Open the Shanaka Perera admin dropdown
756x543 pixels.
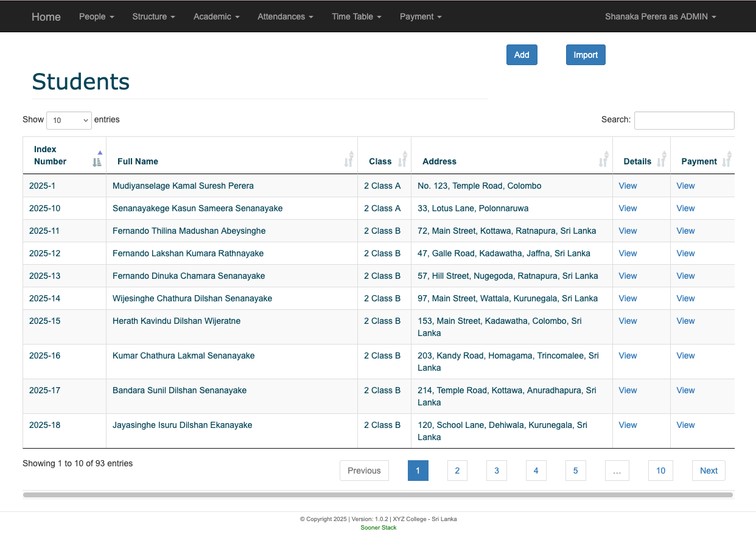(660, 16)
